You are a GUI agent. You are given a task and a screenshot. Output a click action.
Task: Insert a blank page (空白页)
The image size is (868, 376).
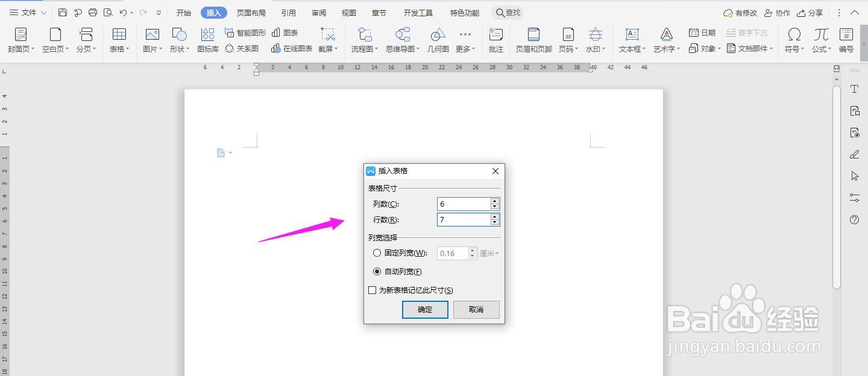coord(55,40)
